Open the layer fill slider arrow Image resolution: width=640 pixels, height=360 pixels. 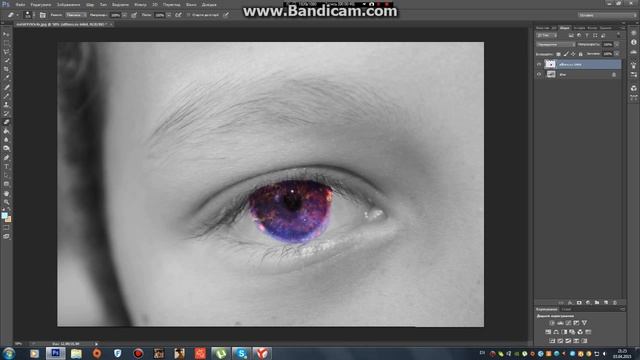coord(617,54)
